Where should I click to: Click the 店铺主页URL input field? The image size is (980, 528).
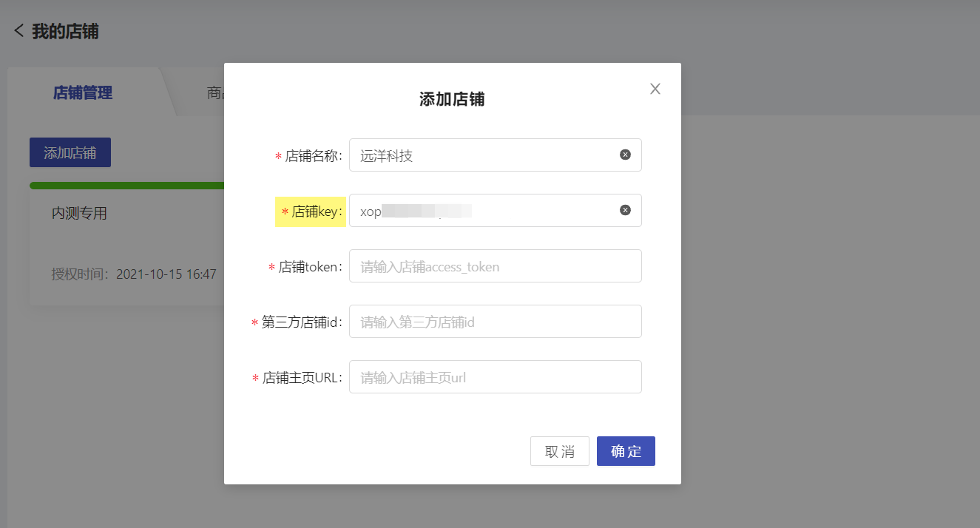coord(495,377)
